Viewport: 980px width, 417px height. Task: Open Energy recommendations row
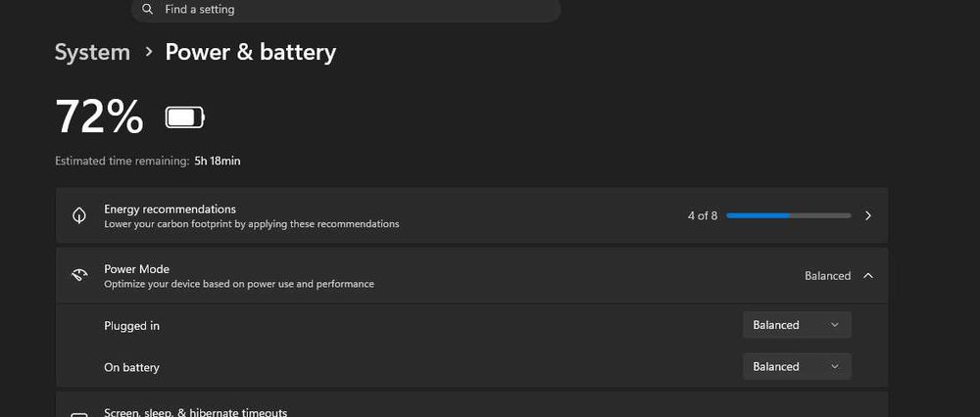(472, 215)
